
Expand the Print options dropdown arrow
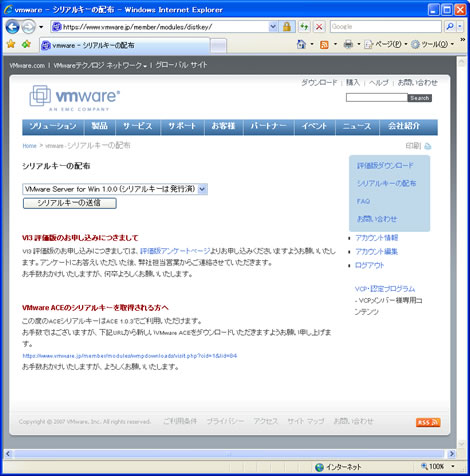359,44
